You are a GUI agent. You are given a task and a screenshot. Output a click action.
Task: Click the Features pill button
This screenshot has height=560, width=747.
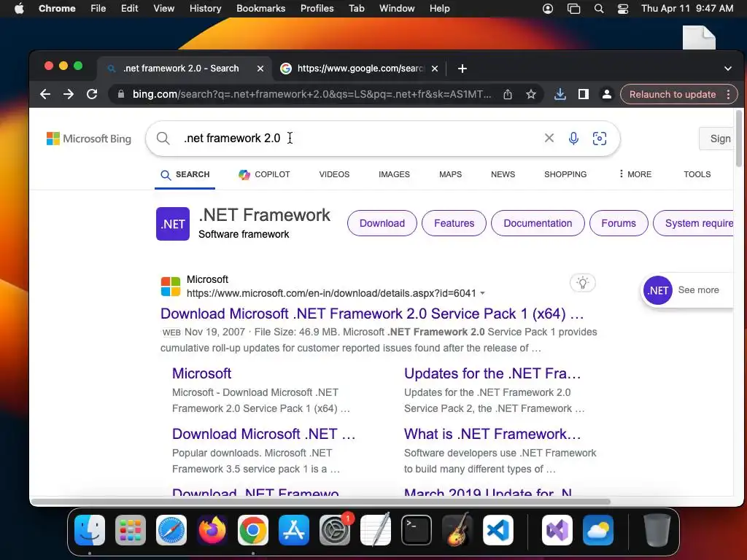point(454,223)
